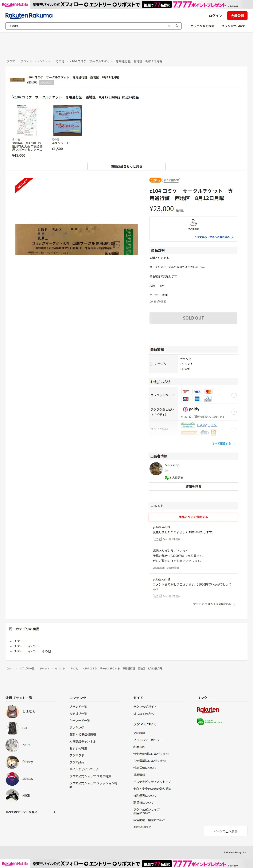Click the Rakuten Rakuma logo
This screenshot has height=868, width=253.
point(29,16)
